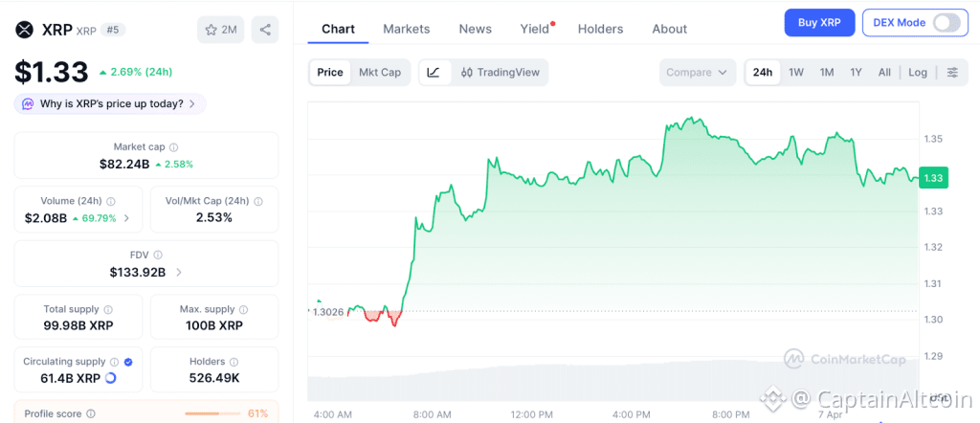Expand the FDV details chevron
The height and width of the screenshot is (423, 980).
tap(179, 272)
